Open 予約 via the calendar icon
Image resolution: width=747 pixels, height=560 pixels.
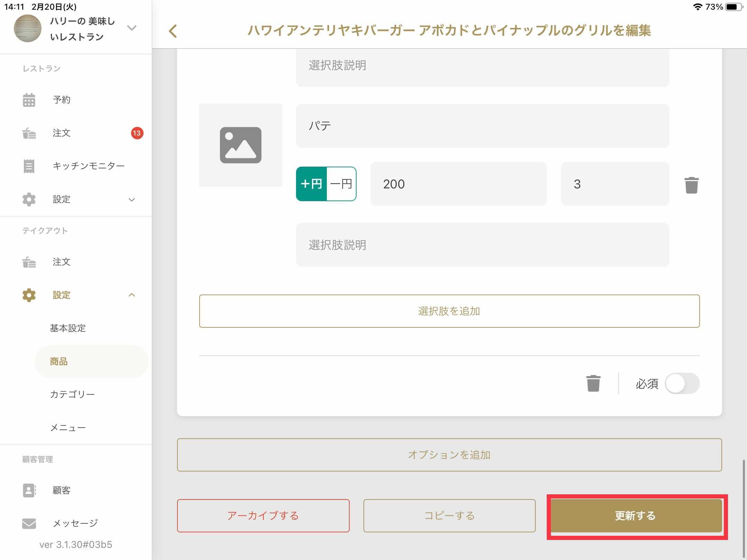[29, 100]
